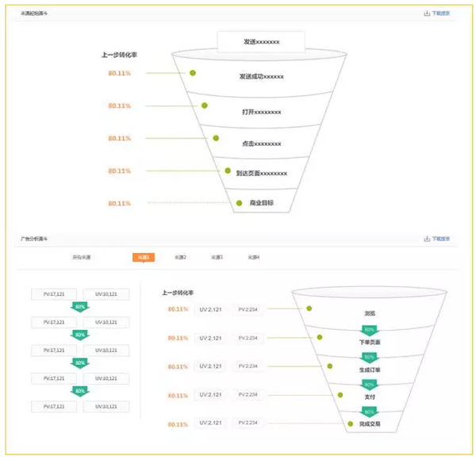Image resolution: width=476 pixels, height=460 pixels.
Task: Click the 生成订单 funnel layer label
Action: pyautogui.click(x=370, y=370)
